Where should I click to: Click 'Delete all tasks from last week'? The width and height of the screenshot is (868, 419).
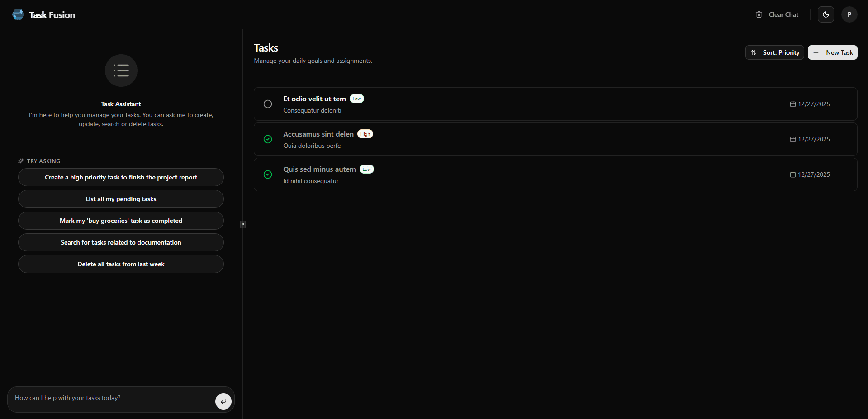pyautogui.click(x=121, y=264)
